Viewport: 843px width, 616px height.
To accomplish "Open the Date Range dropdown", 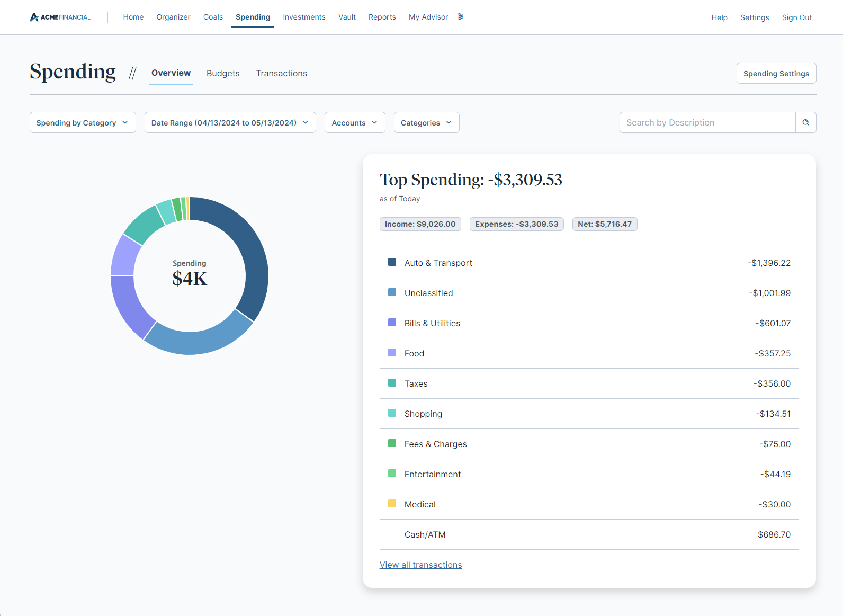I will [230, 122].
